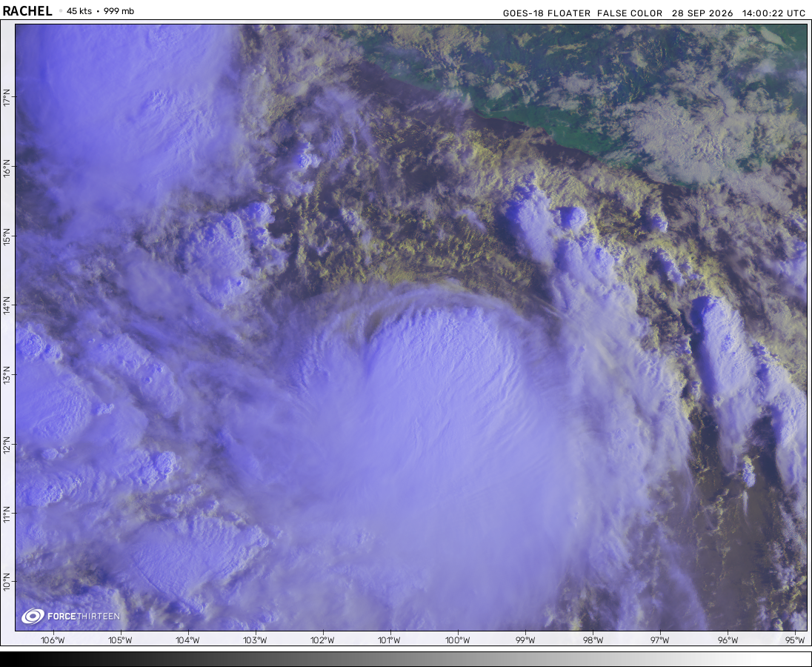Select the RACHEL storm name title
Viewport: 812px width, 667px height.
click(x=27, y=11)
